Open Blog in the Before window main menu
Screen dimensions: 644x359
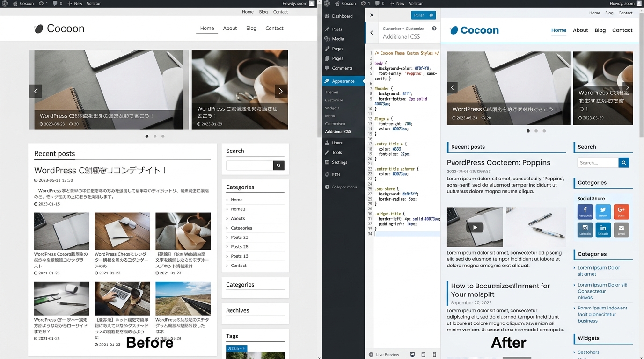click(251, 28)
